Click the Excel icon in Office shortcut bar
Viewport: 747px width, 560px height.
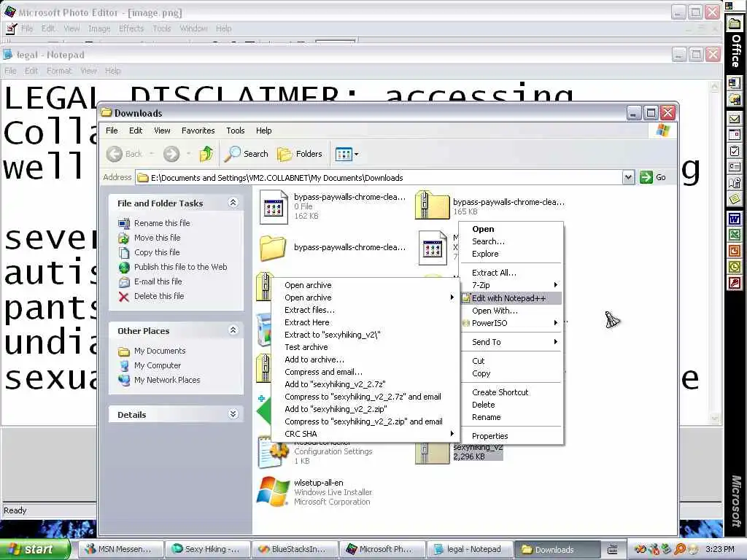click(x=735, y=236)
